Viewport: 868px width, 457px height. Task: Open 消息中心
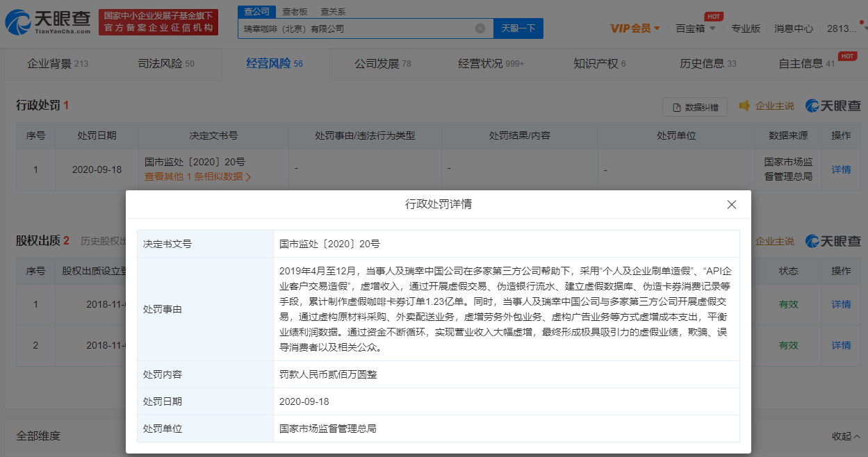coord(794,28)
